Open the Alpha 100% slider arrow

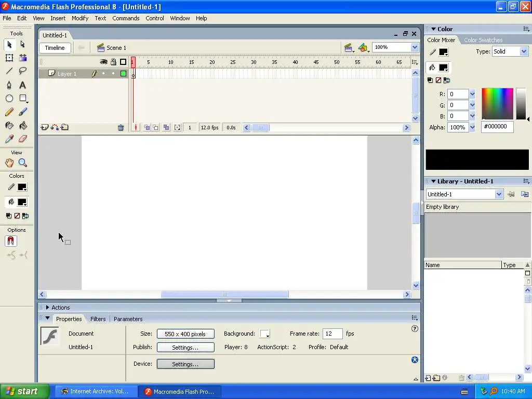point(472,128)
